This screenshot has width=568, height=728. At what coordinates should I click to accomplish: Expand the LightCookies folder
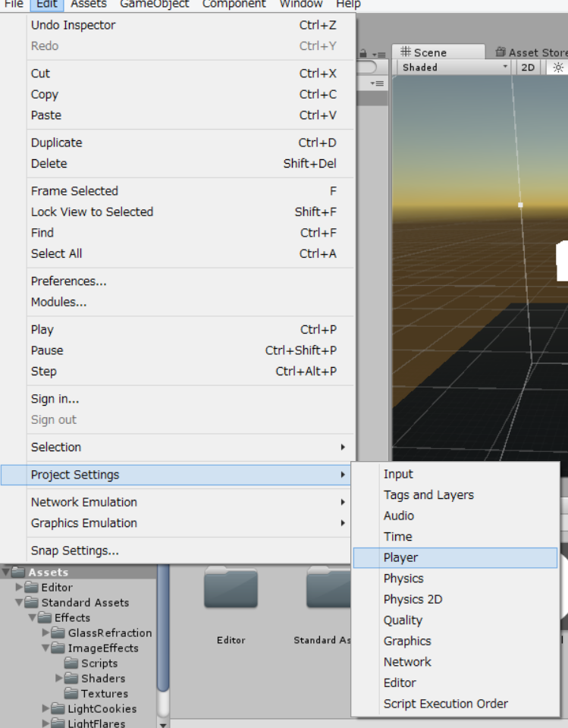coord(46,709)
